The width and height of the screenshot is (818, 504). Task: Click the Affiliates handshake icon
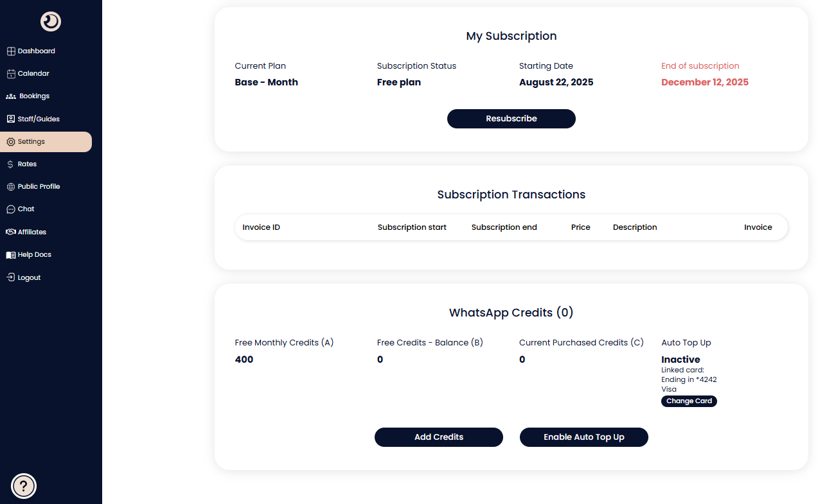click(11, 232)
